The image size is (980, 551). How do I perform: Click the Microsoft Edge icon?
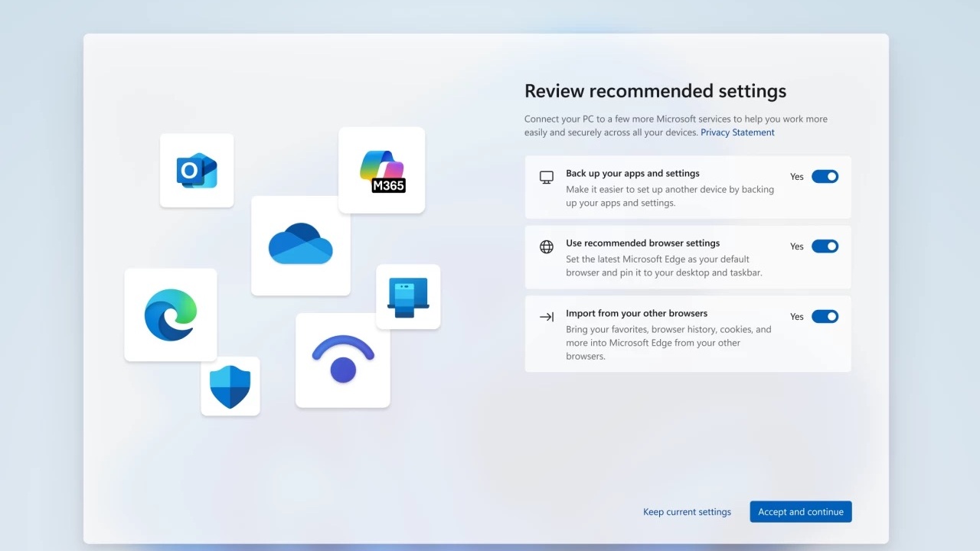(x=170, y=315)
